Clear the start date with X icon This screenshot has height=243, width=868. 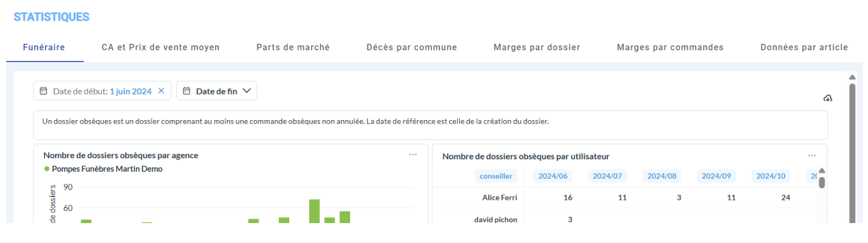(161, 91)
